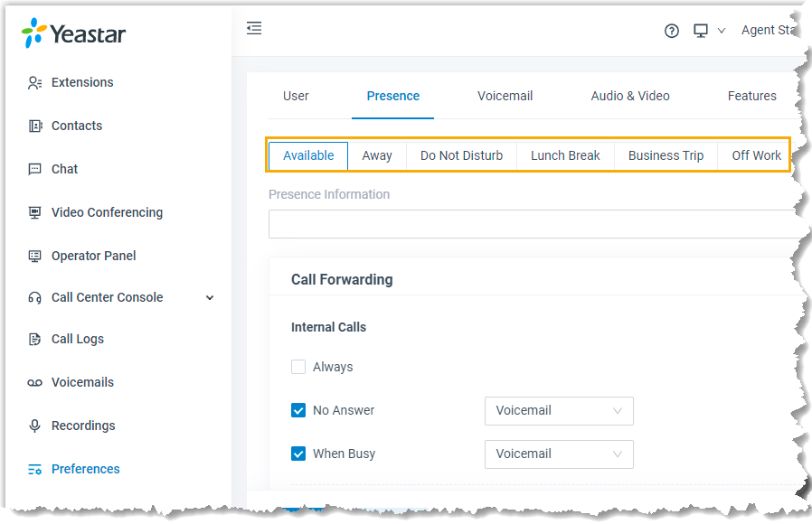This screenshot has height=524, width=812.
Task: Click the Yeastar logo
Action: click(x=73, y=33)
